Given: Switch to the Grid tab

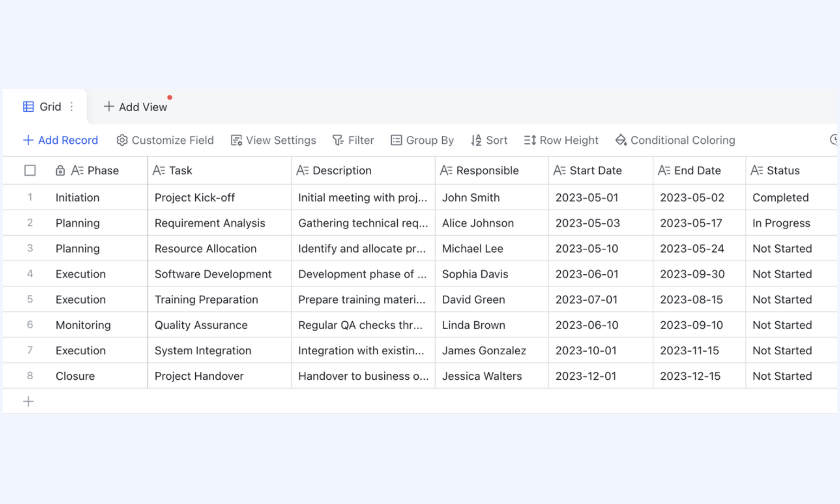Looking at the screenshot, I should 45,107.
